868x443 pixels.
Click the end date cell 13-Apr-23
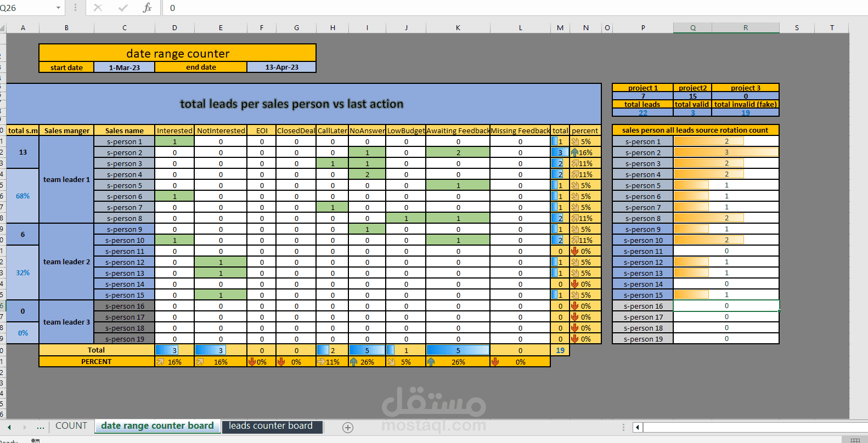point(281,67)
